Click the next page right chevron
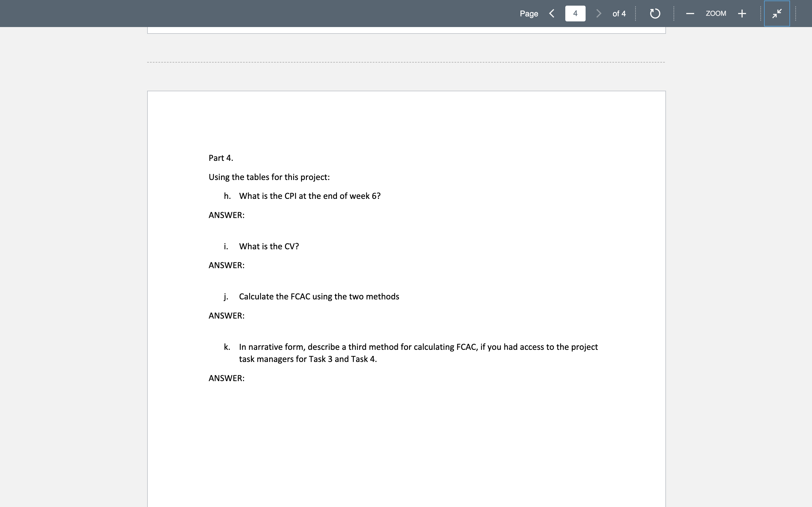The width and height of the screenshot is (812, 507). click(598, 14)
